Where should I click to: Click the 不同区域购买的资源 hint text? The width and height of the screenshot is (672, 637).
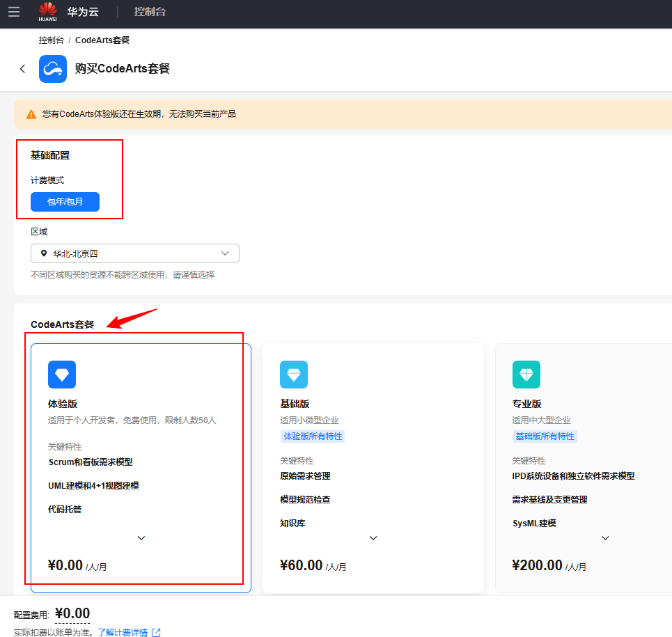[x=123, y=274]
